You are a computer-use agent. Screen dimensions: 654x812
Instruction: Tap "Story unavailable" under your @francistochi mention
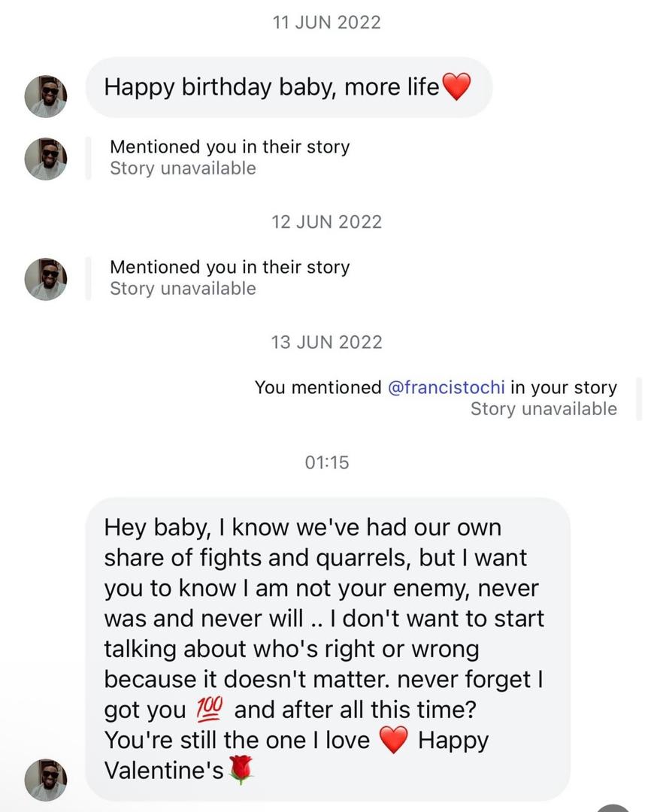(543, 409)
